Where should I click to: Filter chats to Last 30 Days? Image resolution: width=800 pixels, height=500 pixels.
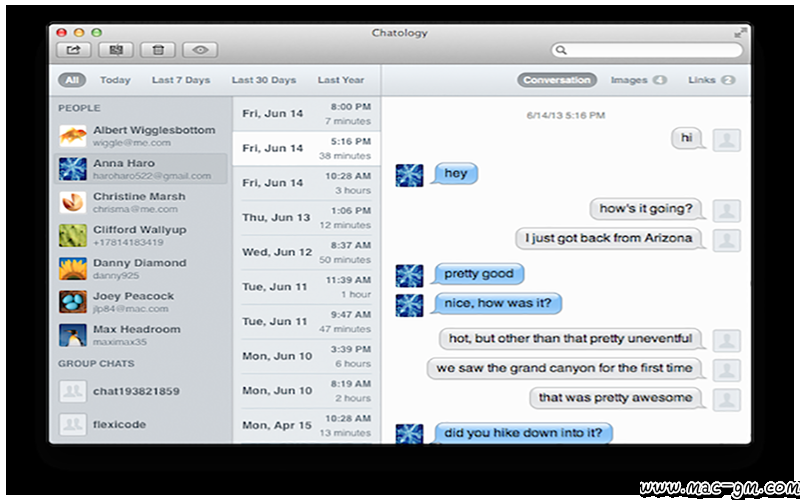pos(264,80)
